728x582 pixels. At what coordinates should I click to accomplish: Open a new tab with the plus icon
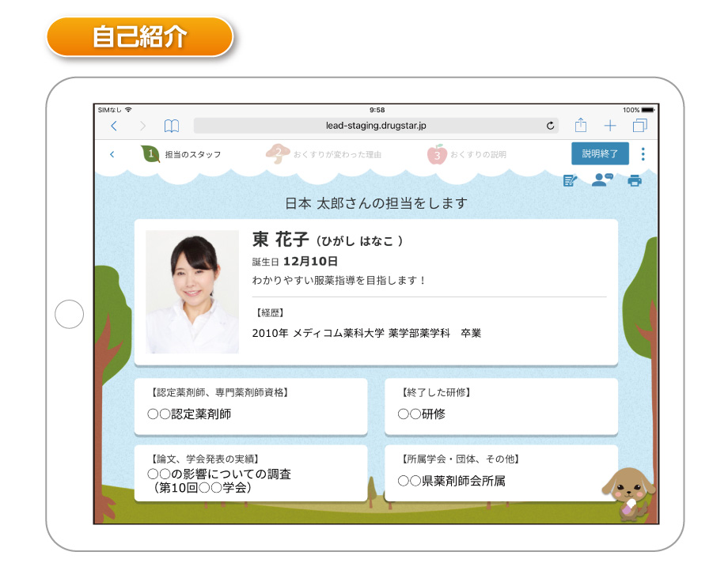point(610,125)
